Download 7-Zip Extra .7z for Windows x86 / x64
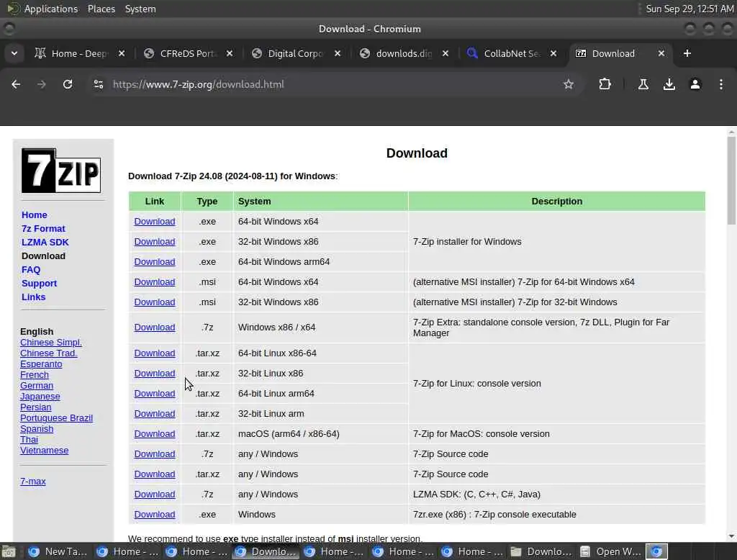737x560 pixels. [x=155, y=328]
